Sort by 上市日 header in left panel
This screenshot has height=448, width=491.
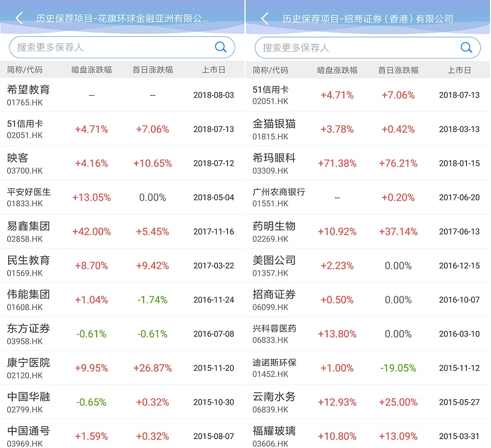(214, 70)
